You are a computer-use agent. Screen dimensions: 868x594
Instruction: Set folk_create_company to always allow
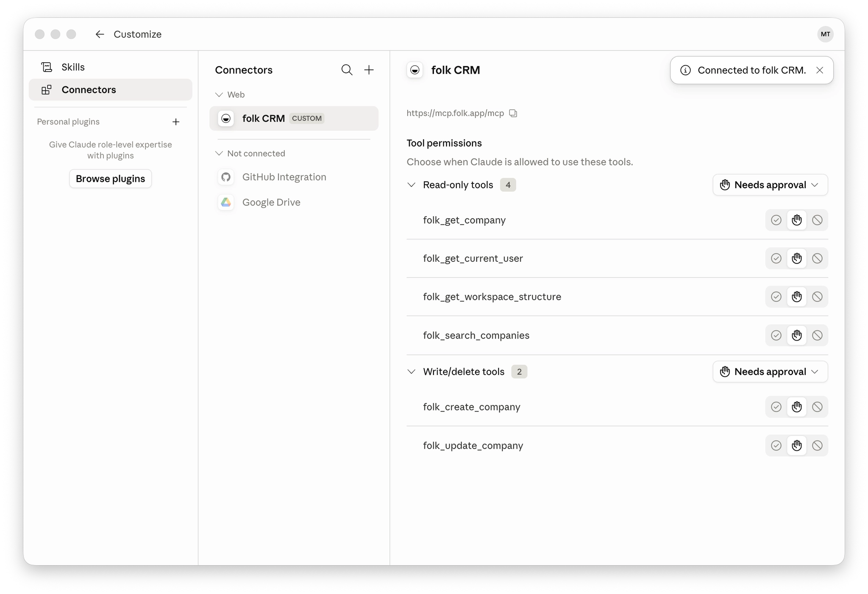[776, 407]
